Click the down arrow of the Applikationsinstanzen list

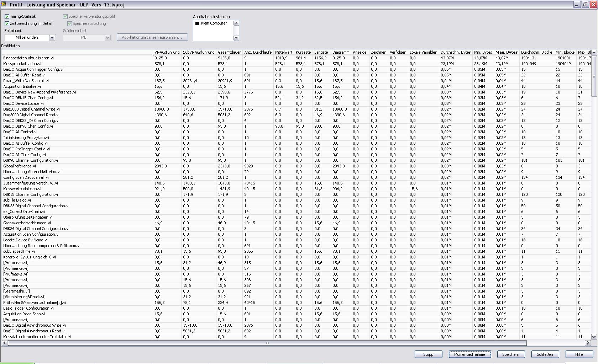(x=236, y=38)
